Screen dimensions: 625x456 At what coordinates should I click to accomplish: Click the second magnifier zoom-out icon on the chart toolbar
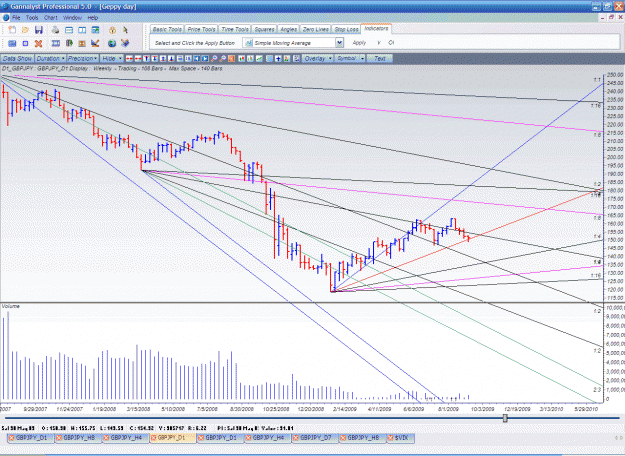[x=223, y=59]
